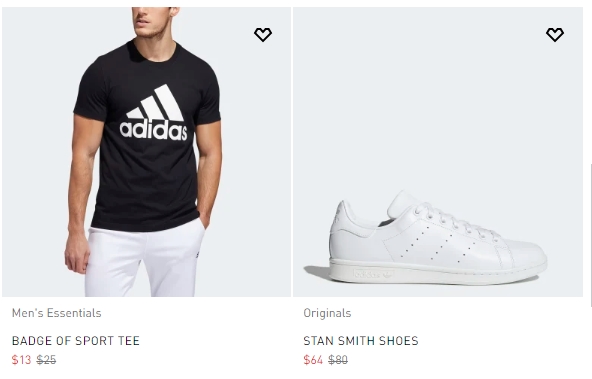Select the Originals category label

pos(327,313)
